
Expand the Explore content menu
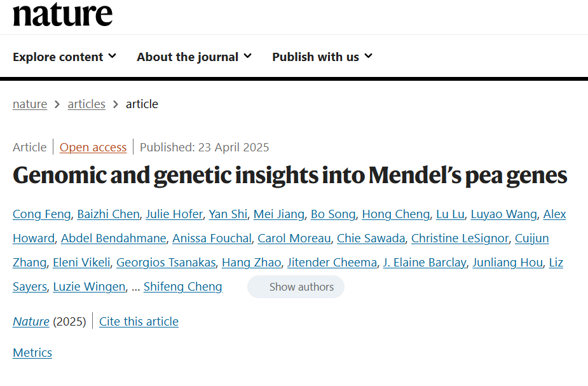click(64, 57)
